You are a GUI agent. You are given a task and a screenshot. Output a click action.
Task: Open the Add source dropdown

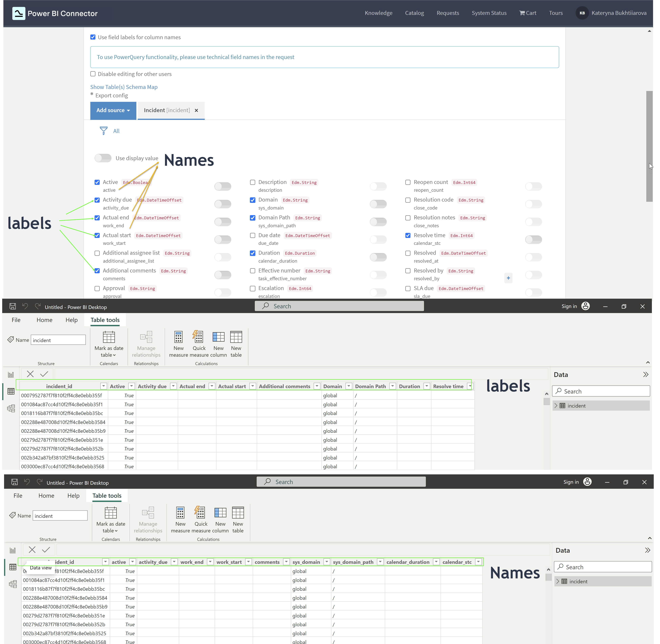coord(113,110)
